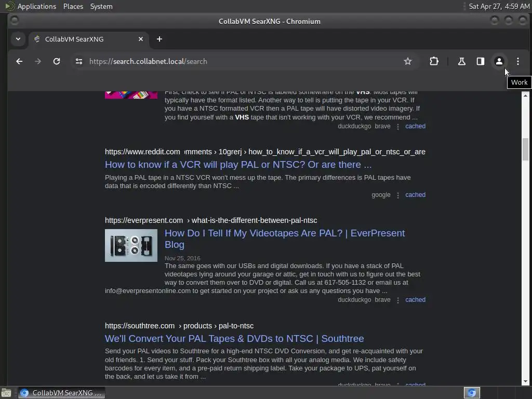Screen dimensions: 532x399
Task: Open the Extensions puzzle icon
Action: click(x=434, y=61)
